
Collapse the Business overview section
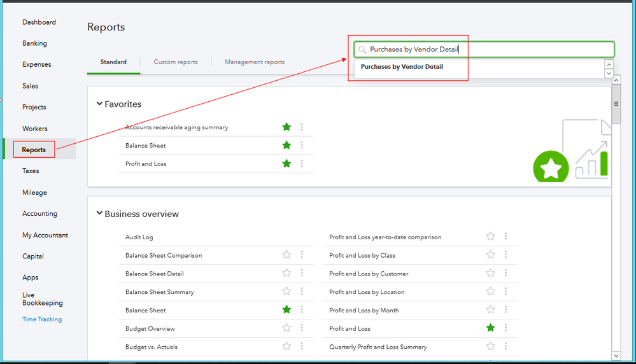point(99,214)
